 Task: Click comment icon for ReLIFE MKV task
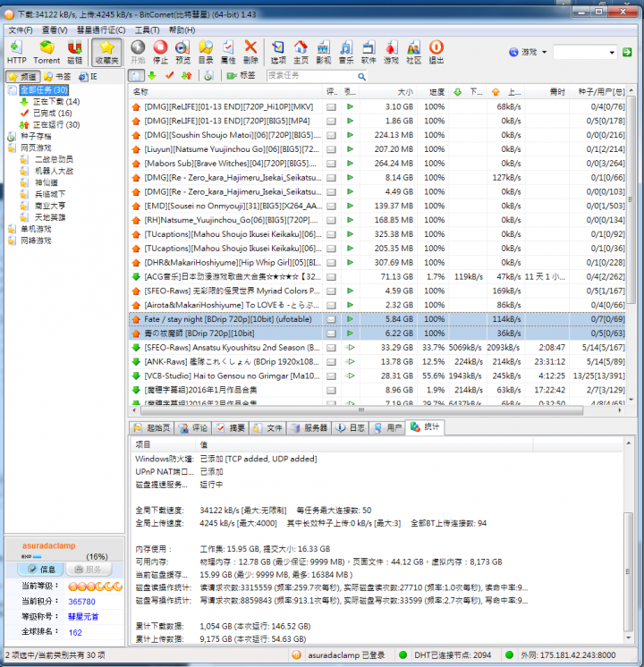[x=331, y=106]
